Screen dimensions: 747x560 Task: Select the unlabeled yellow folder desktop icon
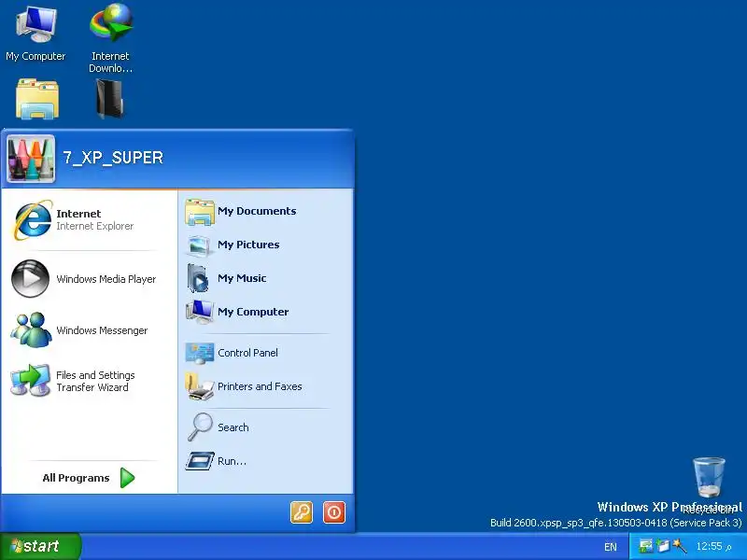(37, 99)
